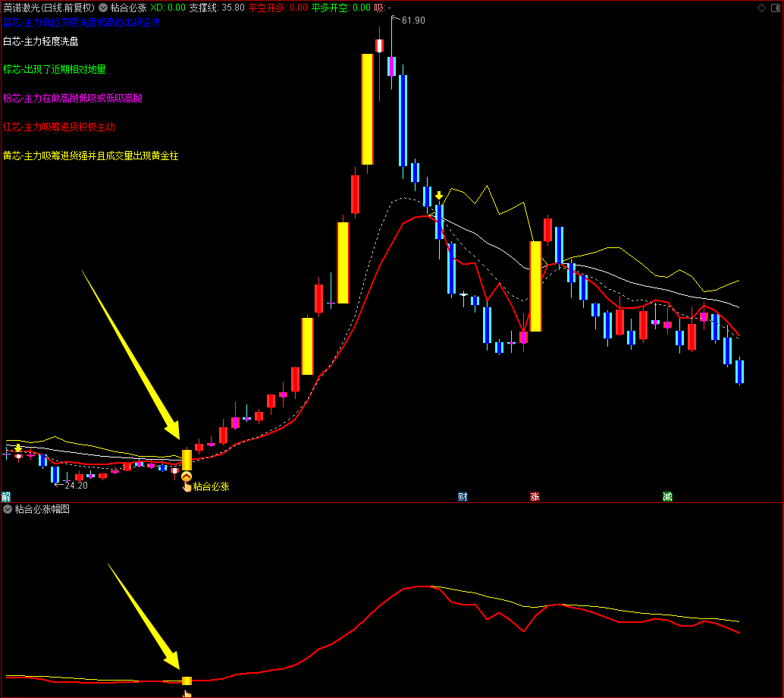The width and height of the screenshot is (784, 698).
Task: Click the green 减 event marker
Action: pos(667,496)
